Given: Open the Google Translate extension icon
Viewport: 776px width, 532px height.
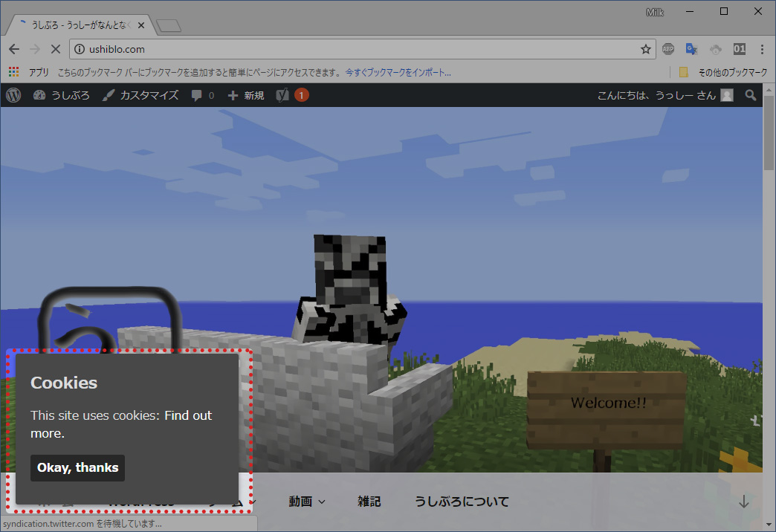Looking at the screenshot, I should (x=691, y=49).
